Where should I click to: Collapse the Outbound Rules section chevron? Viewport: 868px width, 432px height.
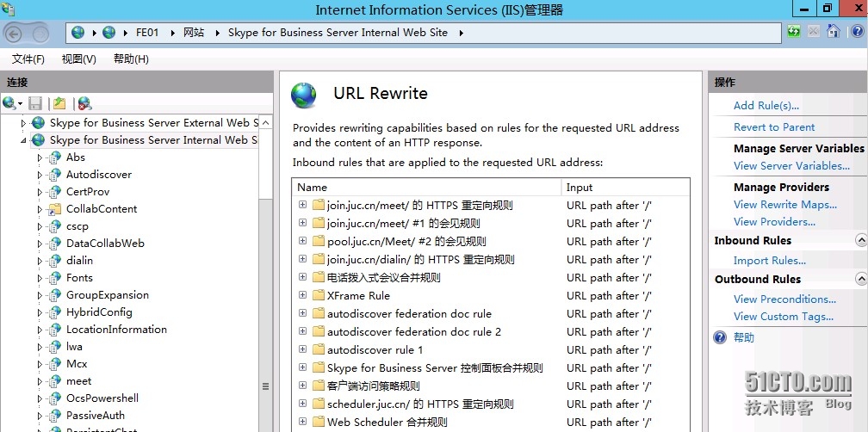[x=861, y=279]
